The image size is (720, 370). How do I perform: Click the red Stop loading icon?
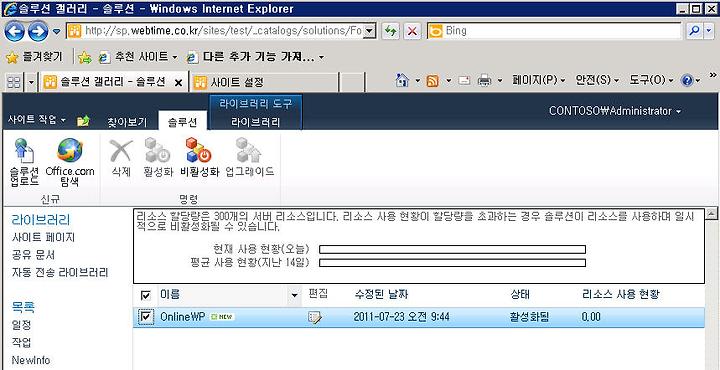[413, 31]
